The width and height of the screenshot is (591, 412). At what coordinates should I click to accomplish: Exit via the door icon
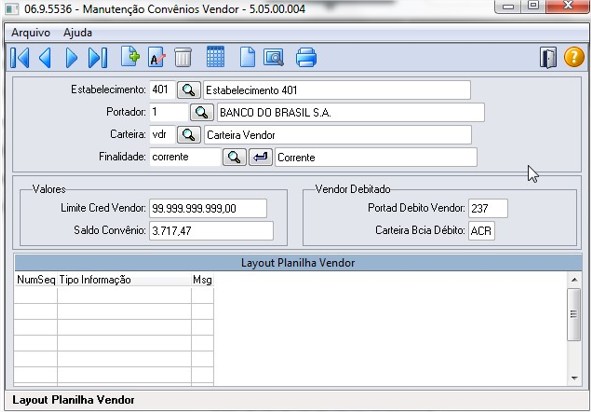pyautogui.click(x=548, y=58)
